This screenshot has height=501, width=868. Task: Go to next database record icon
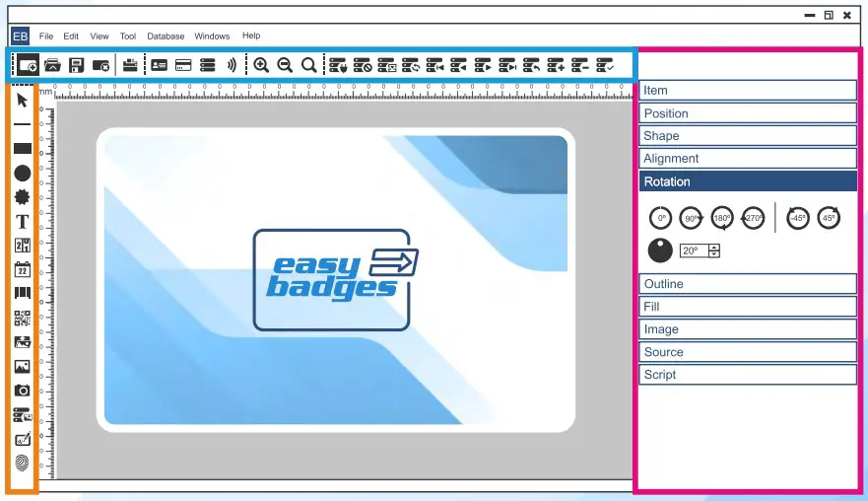pyautogui.click(x=483, y=65)
